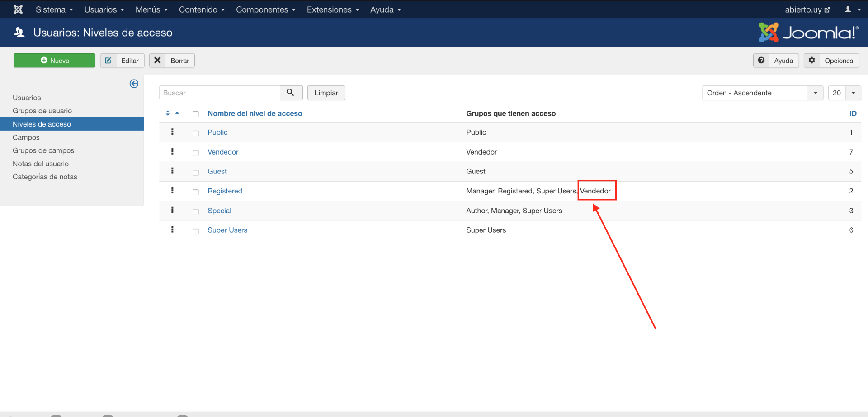This screenshot has height=417, width=868.
Task: Click the Borrar X icon
Action: [x=157, y=61]
